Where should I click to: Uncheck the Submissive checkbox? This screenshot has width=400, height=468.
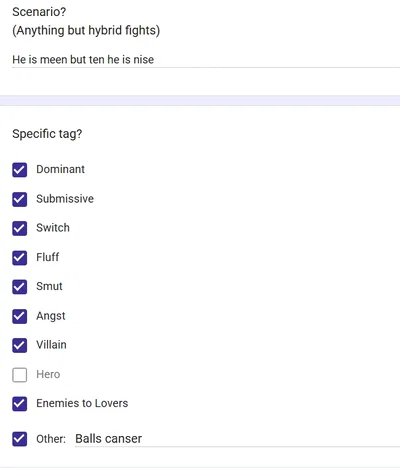tap(20, 199)
